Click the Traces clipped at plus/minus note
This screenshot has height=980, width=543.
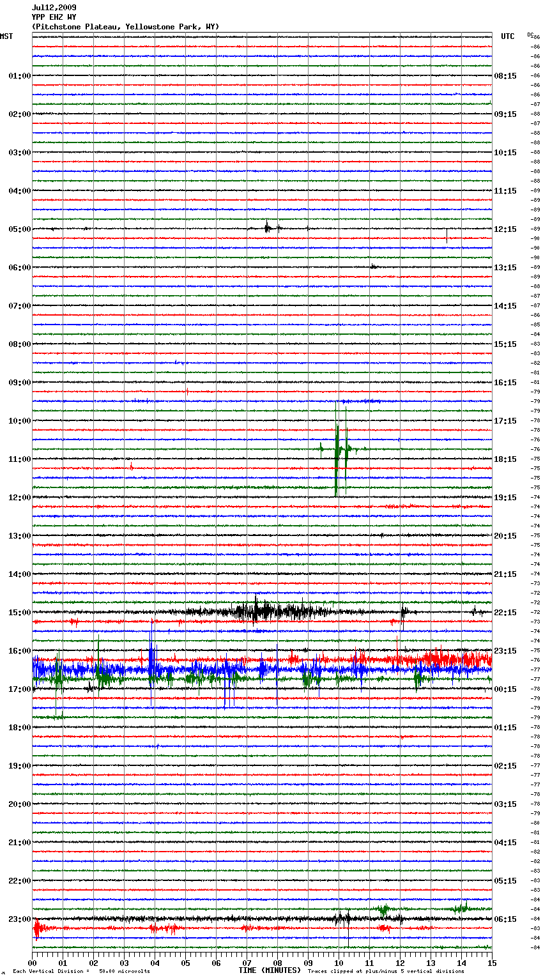click(386, 971)
